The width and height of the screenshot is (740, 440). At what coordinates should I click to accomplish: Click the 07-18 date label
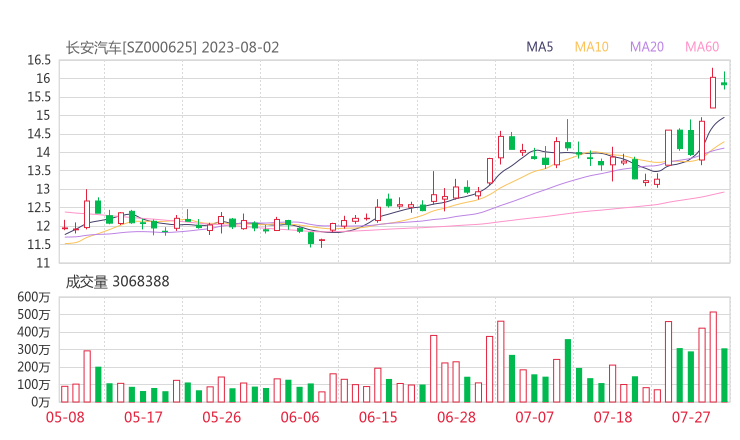613,417
